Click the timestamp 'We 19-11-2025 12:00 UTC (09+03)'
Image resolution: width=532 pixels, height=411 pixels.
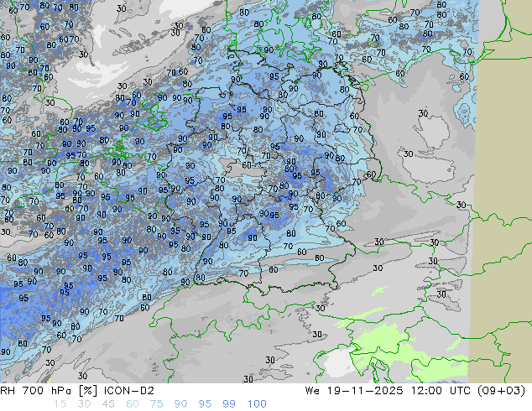coord(415,391)
